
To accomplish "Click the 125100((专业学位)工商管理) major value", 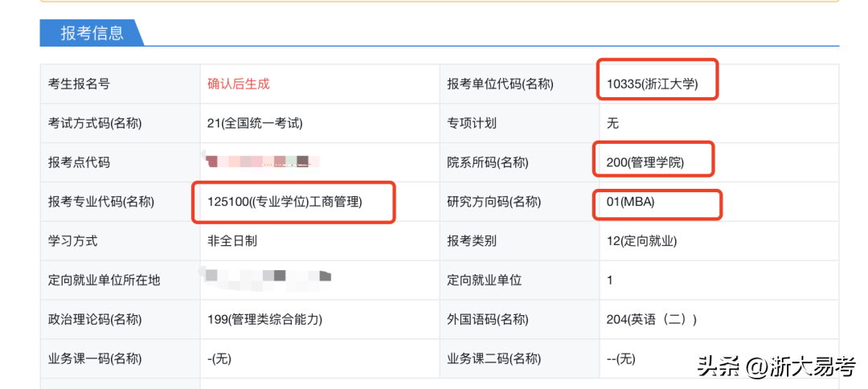I will tap(285, 202).
